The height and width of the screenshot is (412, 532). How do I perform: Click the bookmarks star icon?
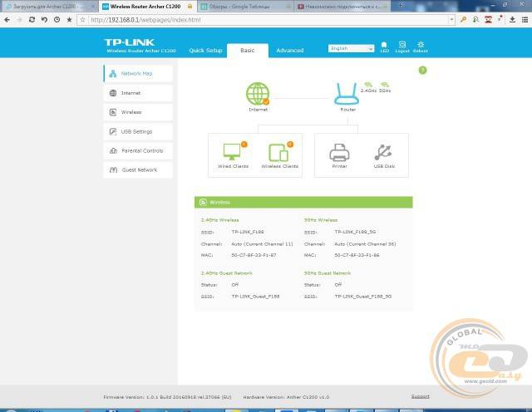tap(69, 20)
